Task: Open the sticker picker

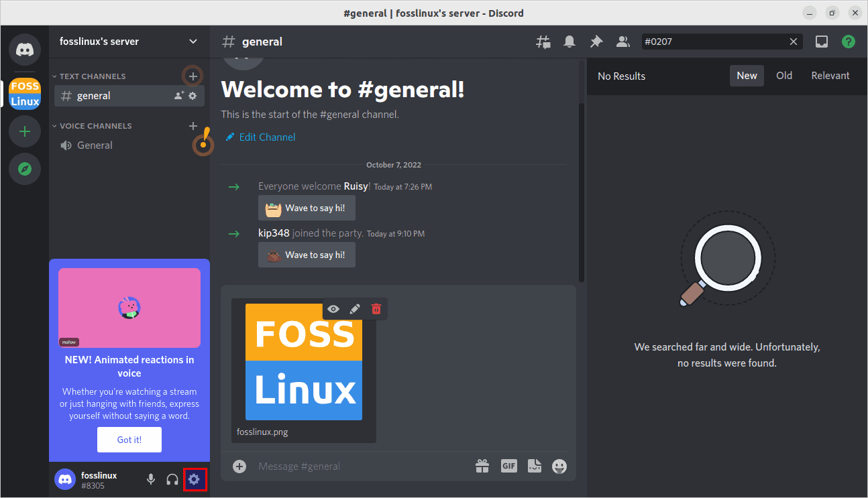Action: pyautogui.click(x=535, y=466)
